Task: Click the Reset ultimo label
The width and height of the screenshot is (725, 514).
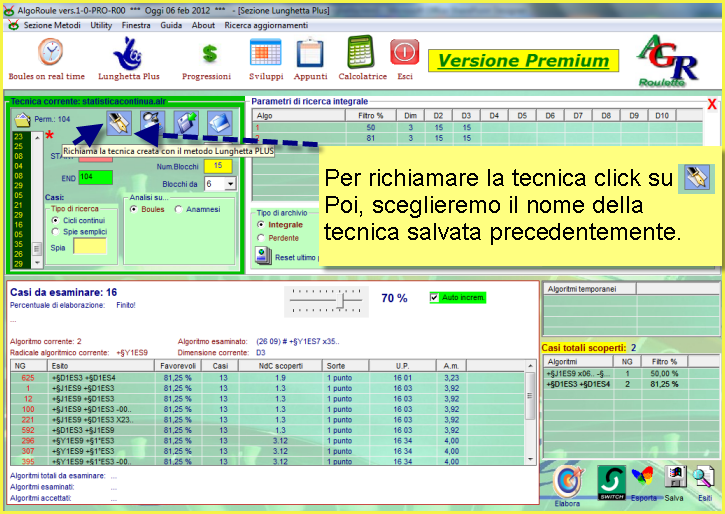Action: pos(295,257)
